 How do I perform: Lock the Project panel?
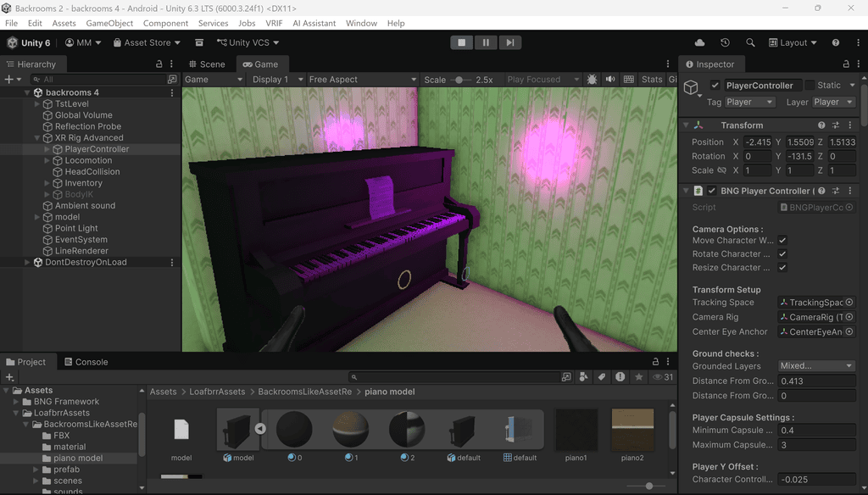pyautogui.click(x=655, y=362)
